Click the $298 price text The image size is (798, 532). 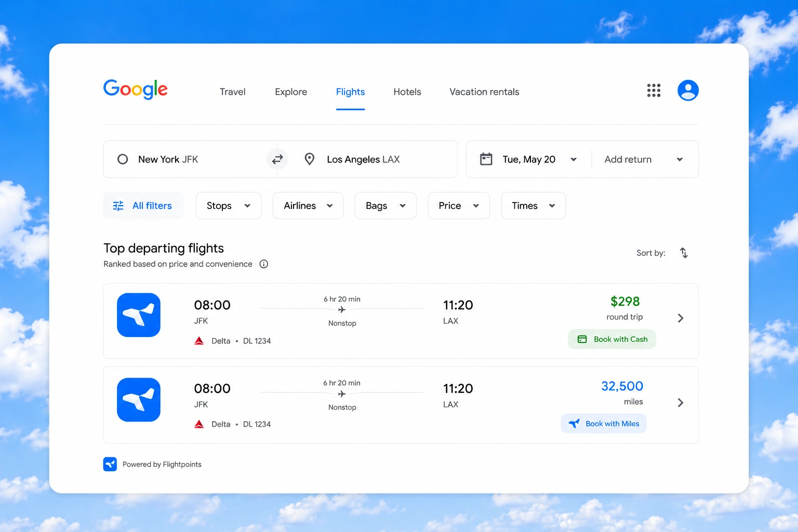(x=625, y=301)
